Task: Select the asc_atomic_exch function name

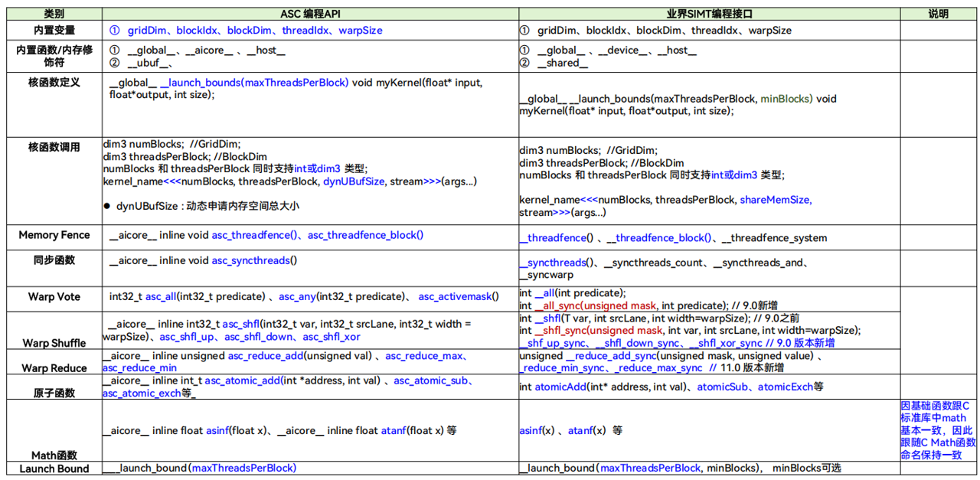Action: tap(142, 393)
